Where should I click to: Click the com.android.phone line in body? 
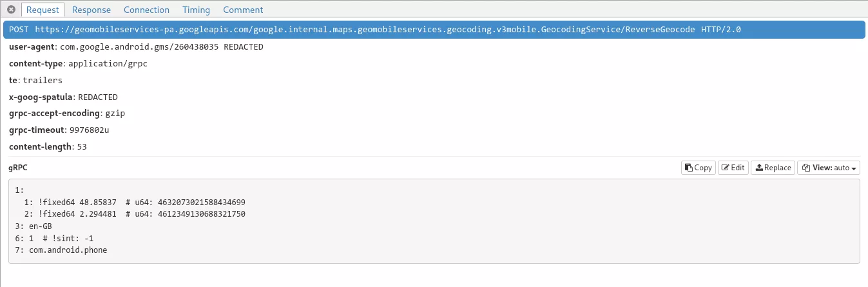pyautogui.click(x=68, y=250)
